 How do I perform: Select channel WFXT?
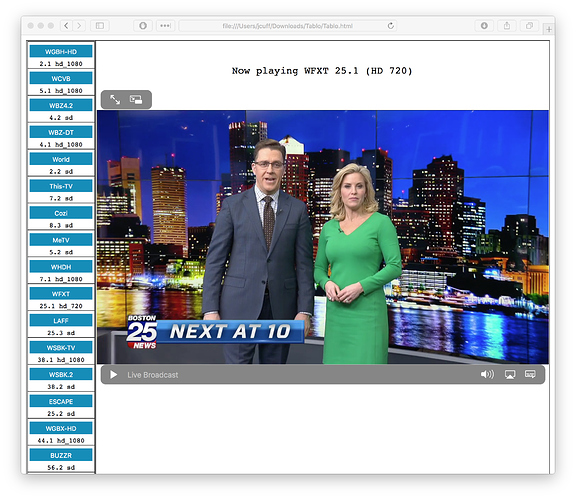click(61, 294)
